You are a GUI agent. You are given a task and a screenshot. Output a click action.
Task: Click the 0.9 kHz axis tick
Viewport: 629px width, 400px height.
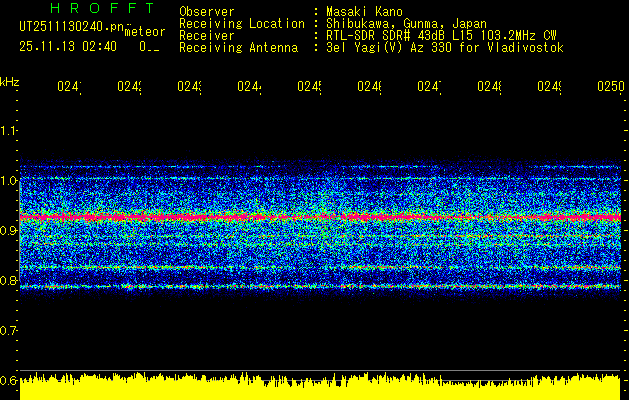coord(8,230)
